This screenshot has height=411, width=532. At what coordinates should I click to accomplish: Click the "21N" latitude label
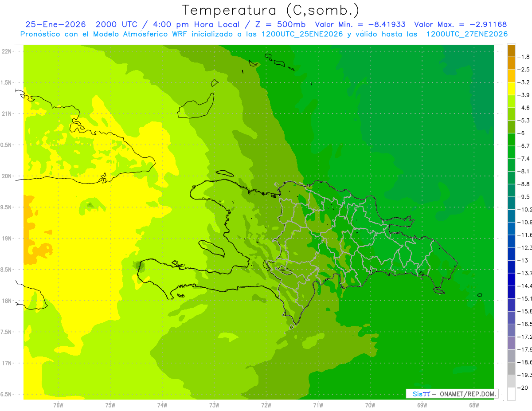tap(7, 114)
